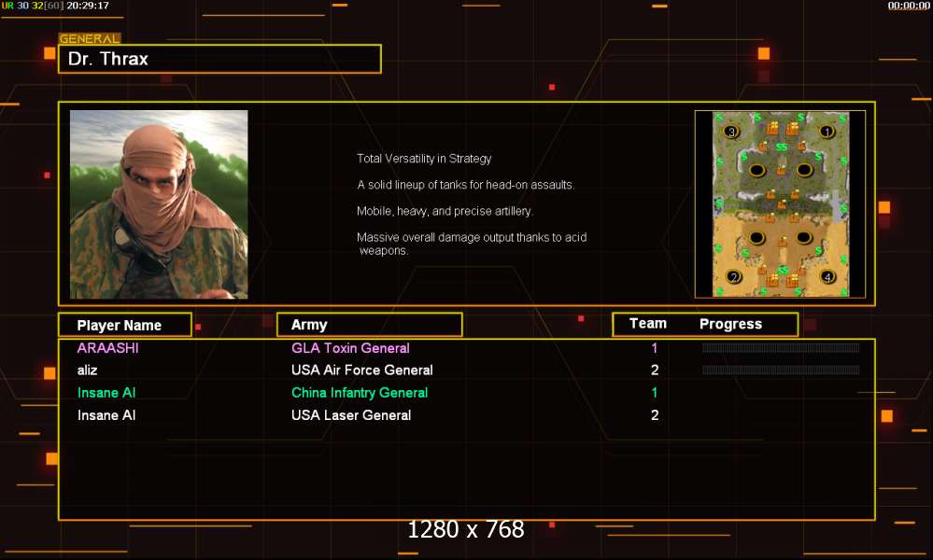Click the Progress column header
The height and width of the screenshot is (560, 933).
[730, 324]
